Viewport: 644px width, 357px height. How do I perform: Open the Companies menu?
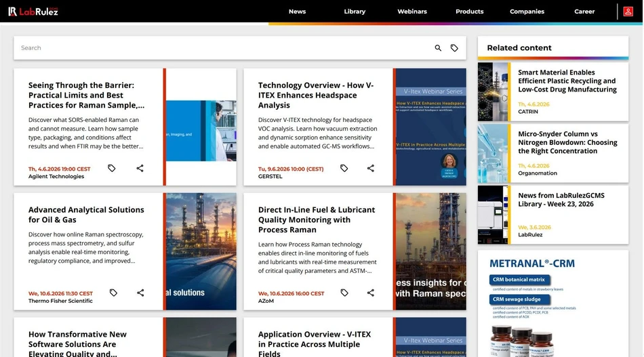[x=527, y=12]
